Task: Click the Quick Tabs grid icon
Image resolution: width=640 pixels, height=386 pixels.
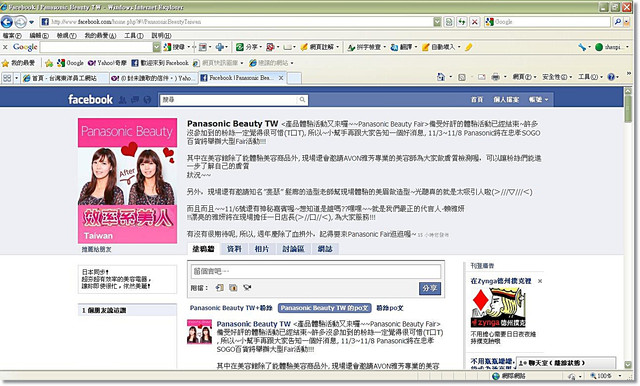Action: (7, 78)
